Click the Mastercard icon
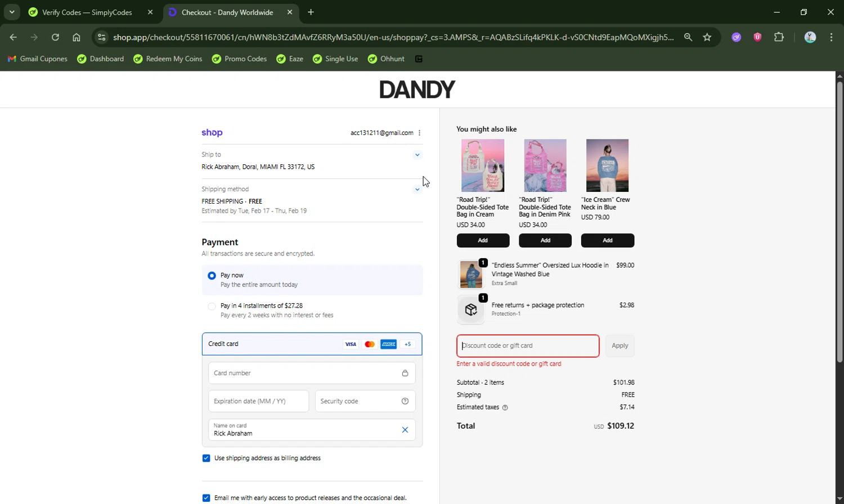This screenshot has height=504, width=844. 370,344
